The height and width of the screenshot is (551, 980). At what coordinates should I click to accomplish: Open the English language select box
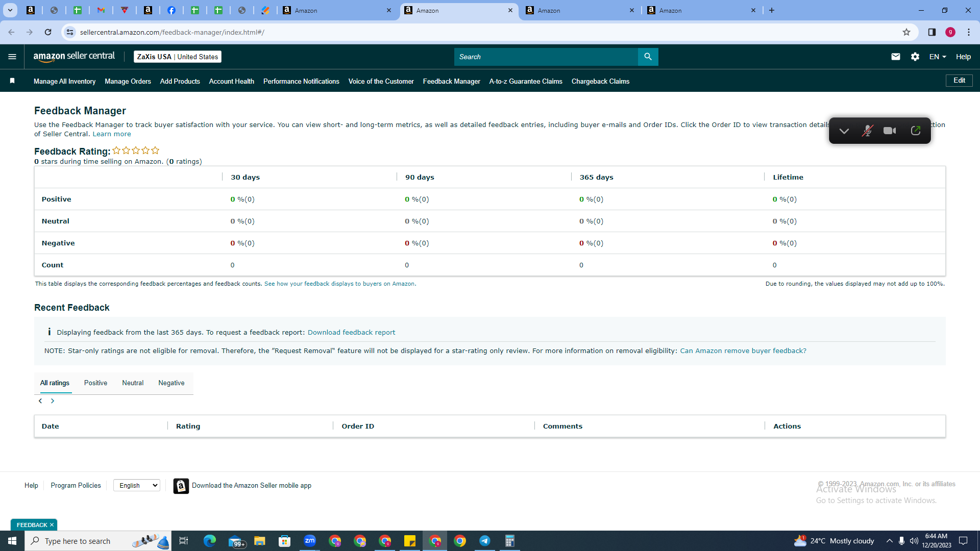pyautogui.click(x=137, y=485)
